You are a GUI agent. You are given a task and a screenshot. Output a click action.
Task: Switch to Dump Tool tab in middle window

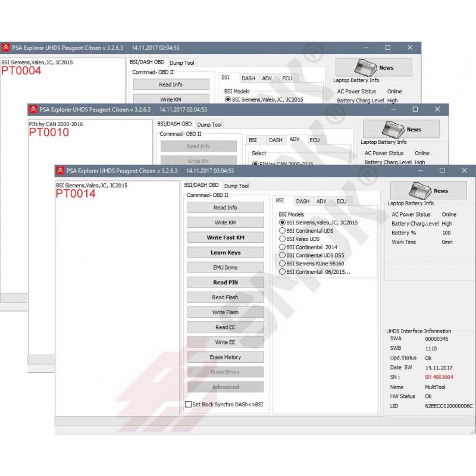(209, 124)
